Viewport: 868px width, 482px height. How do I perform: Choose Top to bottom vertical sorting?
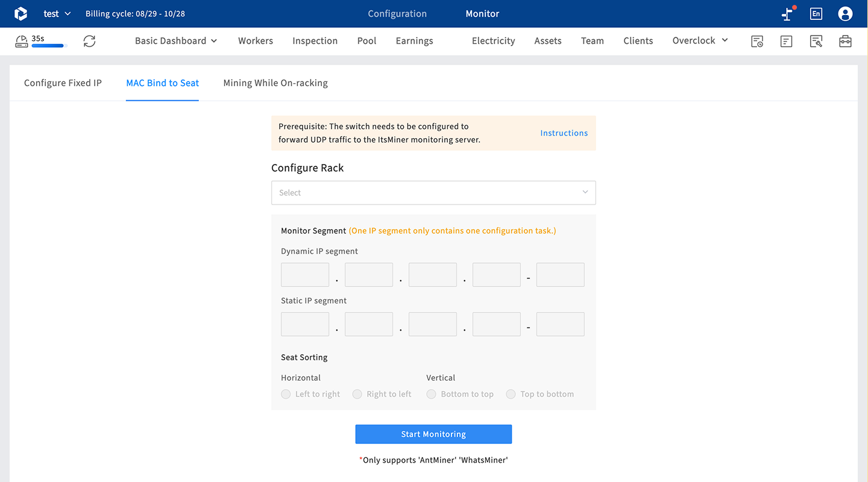click(x=511, y=394)
